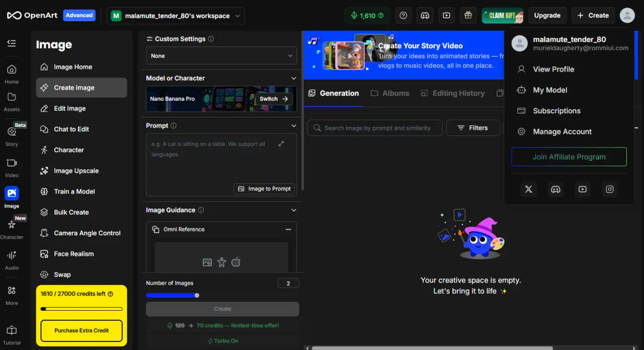Open Train a Model

coord(82,191)
